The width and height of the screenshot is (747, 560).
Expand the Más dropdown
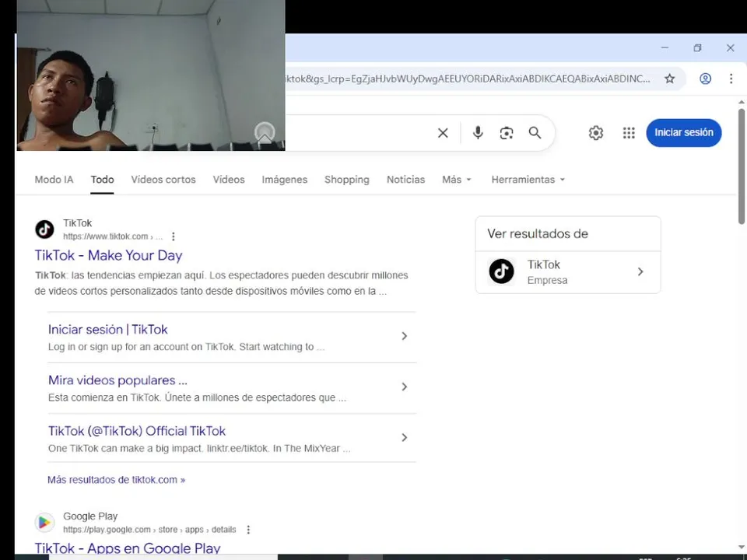point(457,180)
